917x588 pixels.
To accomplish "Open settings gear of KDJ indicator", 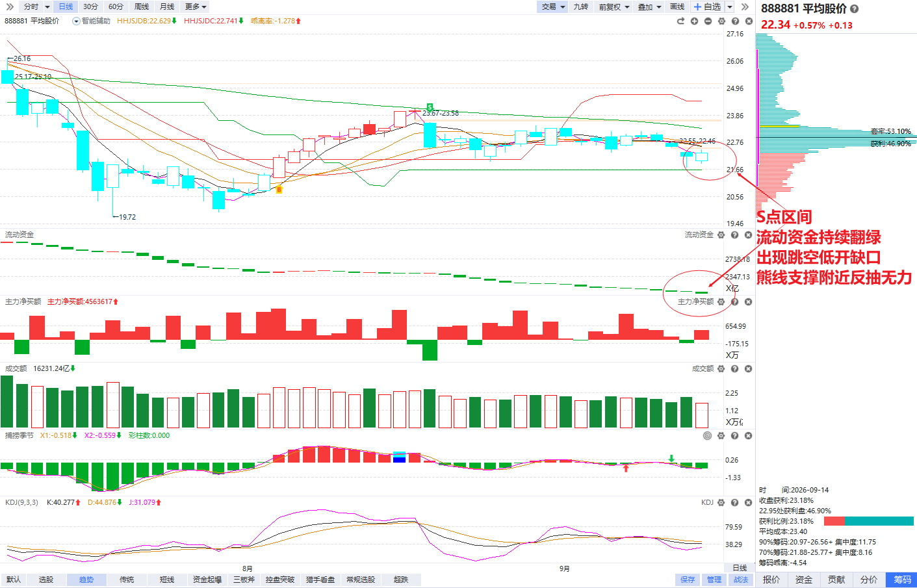I will [x=721, y=503].
